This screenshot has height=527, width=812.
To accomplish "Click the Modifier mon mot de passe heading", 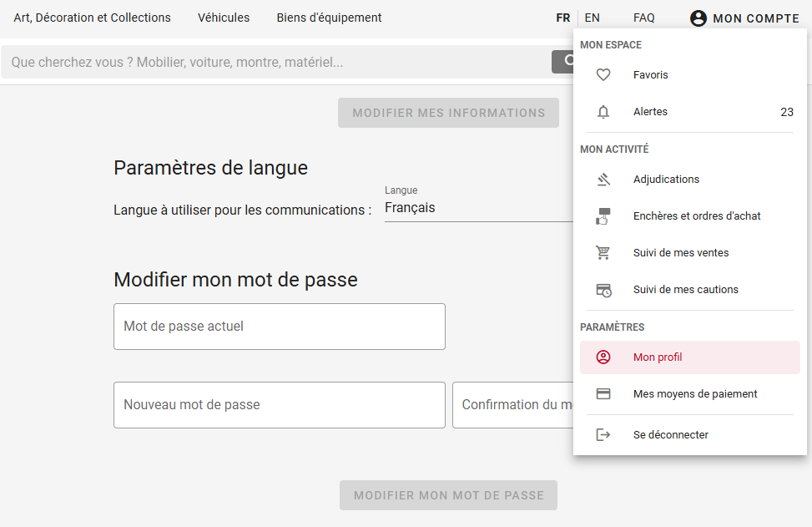I will pos(235,280).
